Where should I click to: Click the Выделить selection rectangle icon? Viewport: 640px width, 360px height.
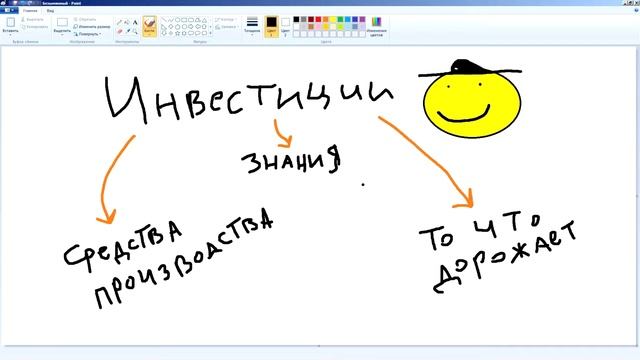point(62,22)
